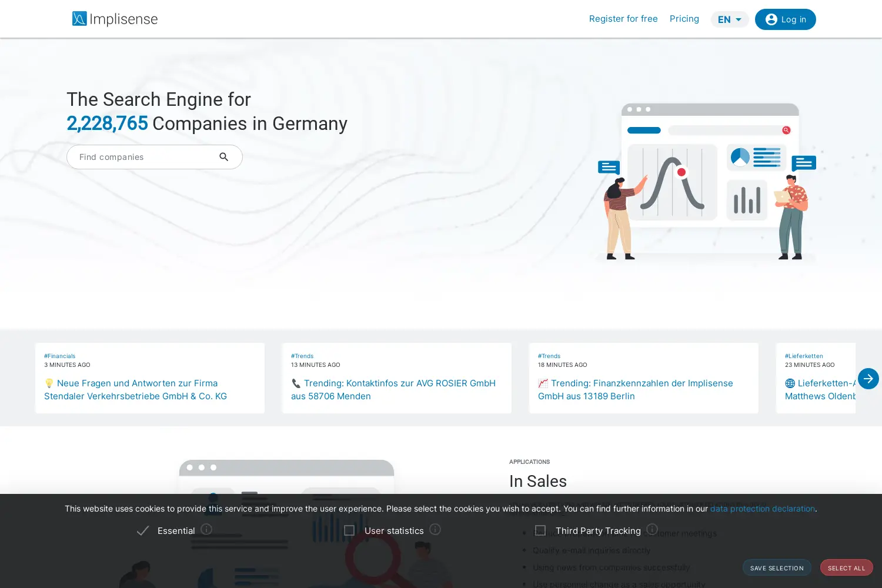Toggle the Essential cookies checkmark

(x=143, y=530)
